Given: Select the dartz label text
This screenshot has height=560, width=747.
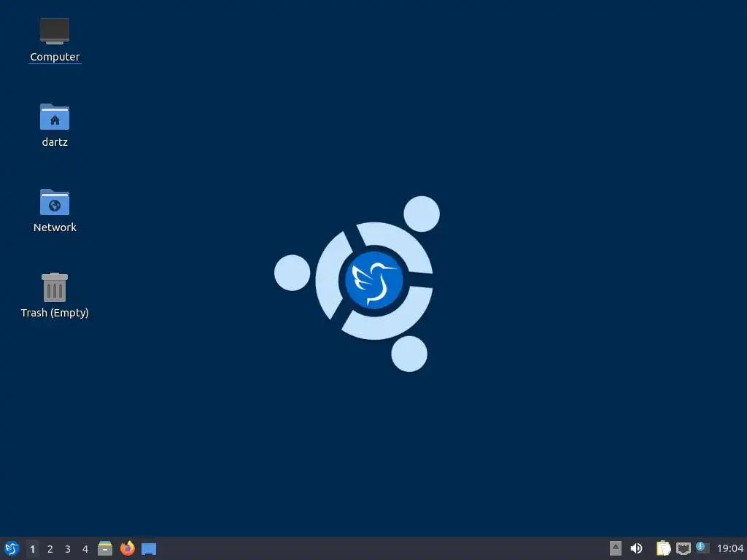Looking at the screenshot, I should coord(55,142).
